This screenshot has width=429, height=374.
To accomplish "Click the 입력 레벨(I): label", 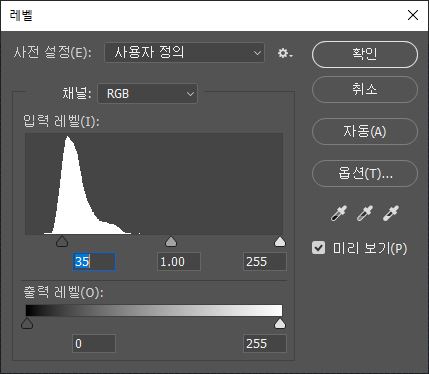I will [x=61, y=121].
